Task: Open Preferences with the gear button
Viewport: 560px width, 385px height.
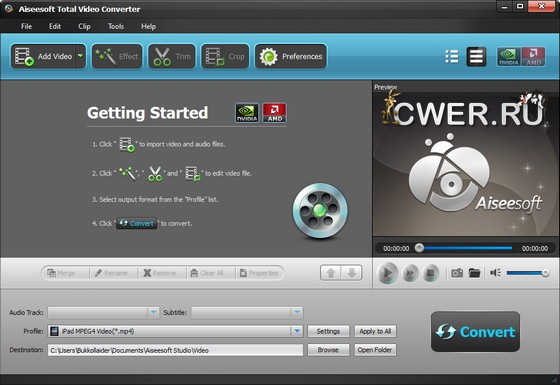Action: tap(291, 56)
